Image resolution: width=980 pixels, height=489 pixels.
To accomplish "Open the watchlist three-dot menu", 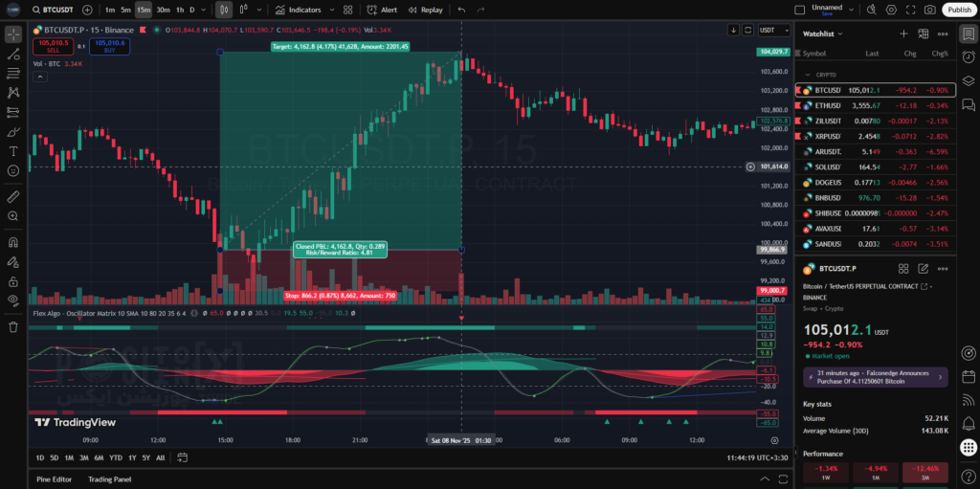I will pyautogui.click(x=943, y=33).
